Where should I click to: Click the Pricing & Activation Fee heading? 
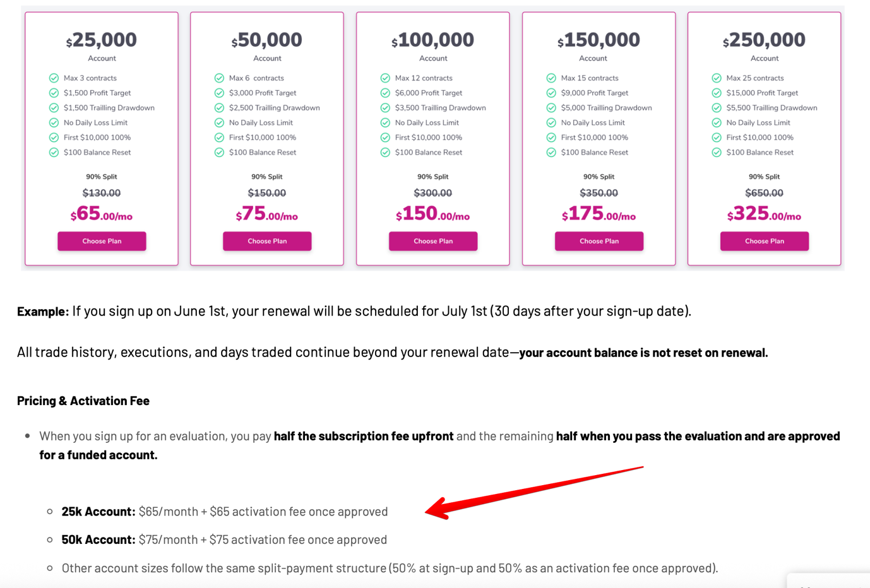click(83, 401)
